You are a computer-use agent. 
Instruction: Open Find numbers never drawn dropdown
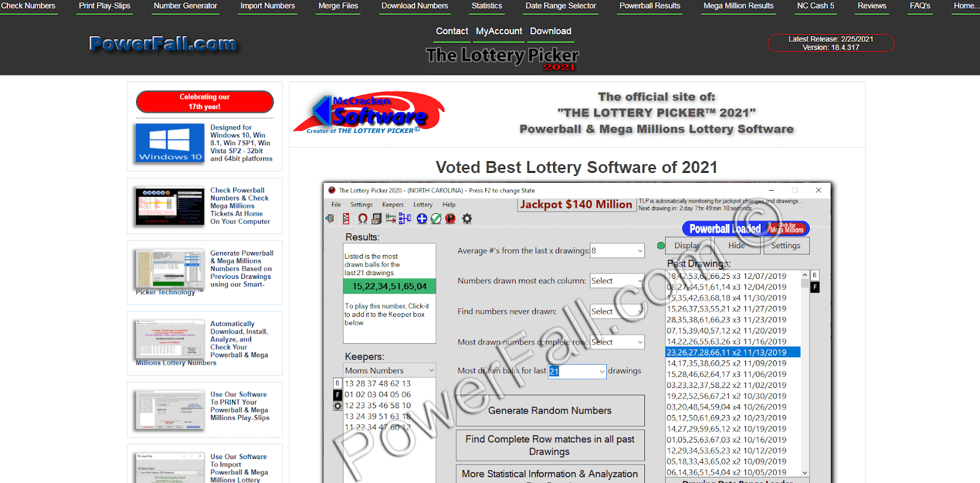pos(617,311)
